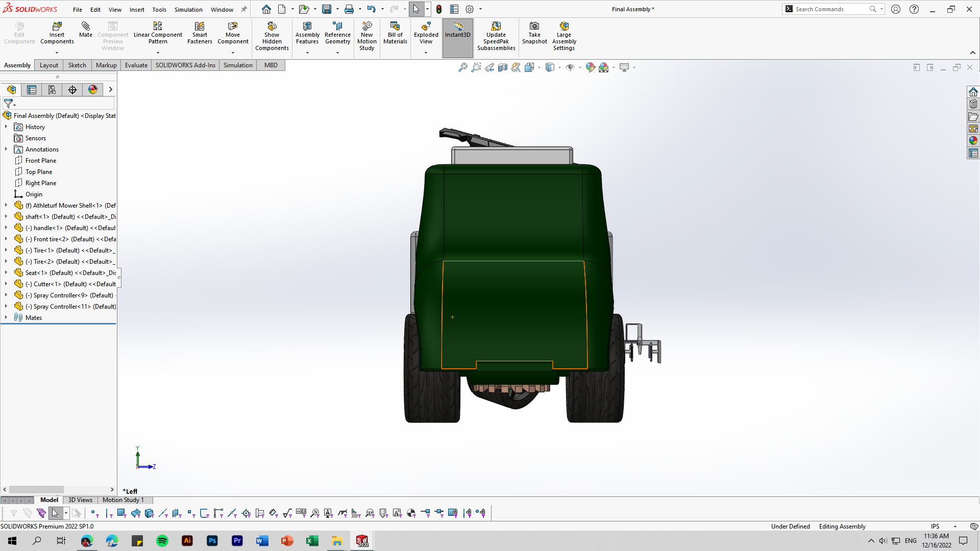Image resolution: width=980 pixels, height=551 pixels.
Task: Toggle the pin next to Window menu
Action: click(244, 9)
